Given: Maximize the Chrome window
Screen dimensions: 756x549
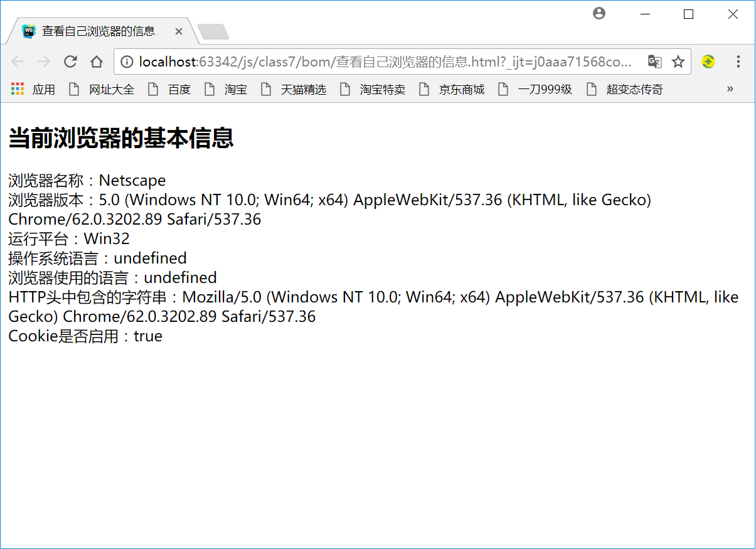Looking at the screenshot, I should click(688, 14).
